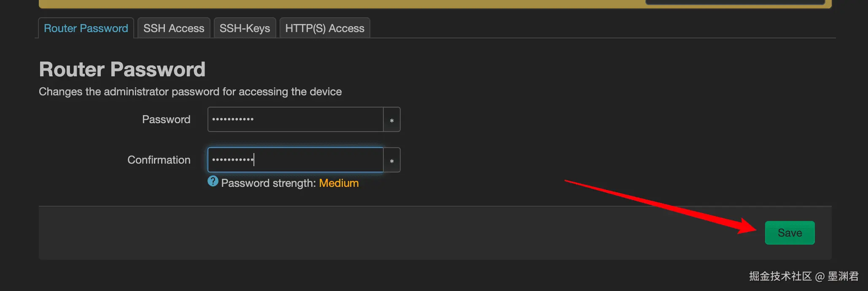868x291 pixels.
Task: Click the Router Password page heading
Action: (x=122, y=69)
